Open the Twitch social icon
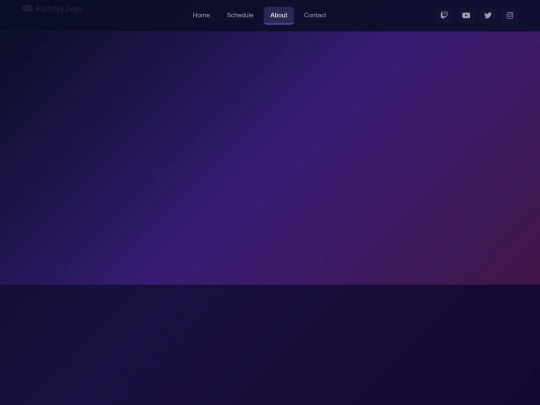Image resolution: width=540 pixels, height=405 pixels. point(444,15)
